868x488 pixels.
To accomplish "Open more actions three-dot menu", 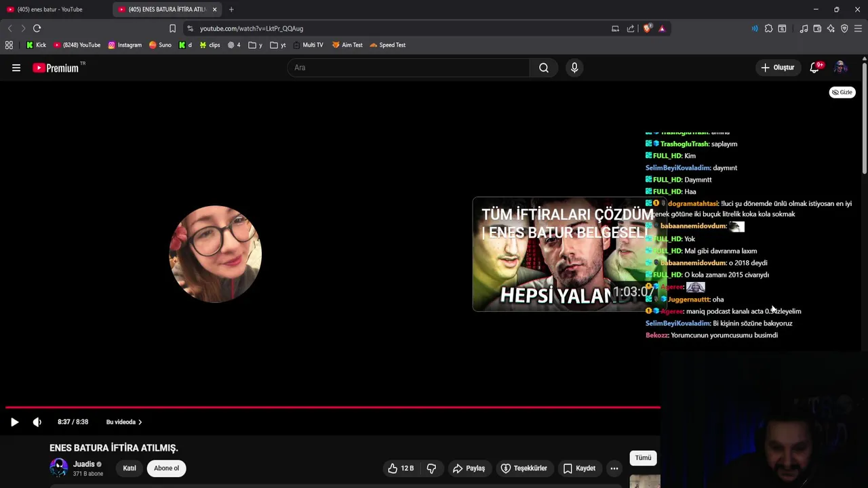I will (614, 468).
